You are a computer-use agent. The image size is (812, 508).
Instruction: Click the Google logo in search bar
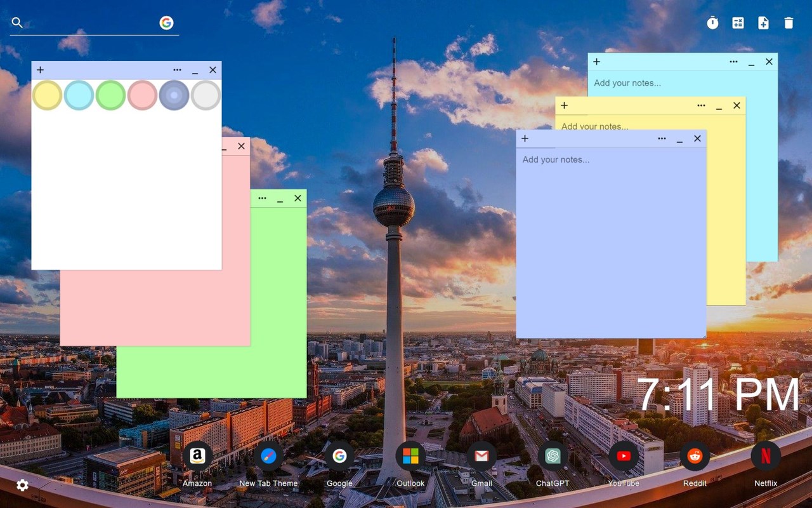[166, 23]
